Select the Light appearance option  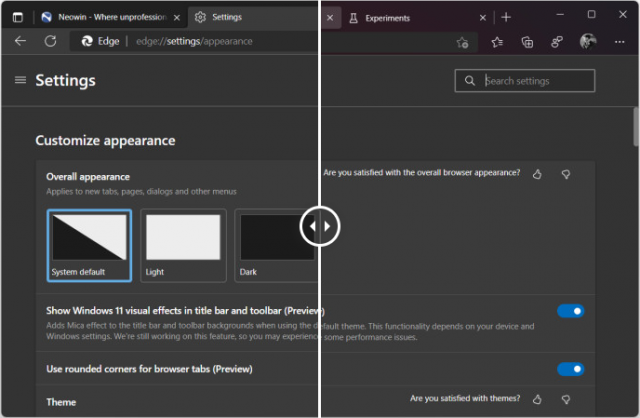[183, 245]
